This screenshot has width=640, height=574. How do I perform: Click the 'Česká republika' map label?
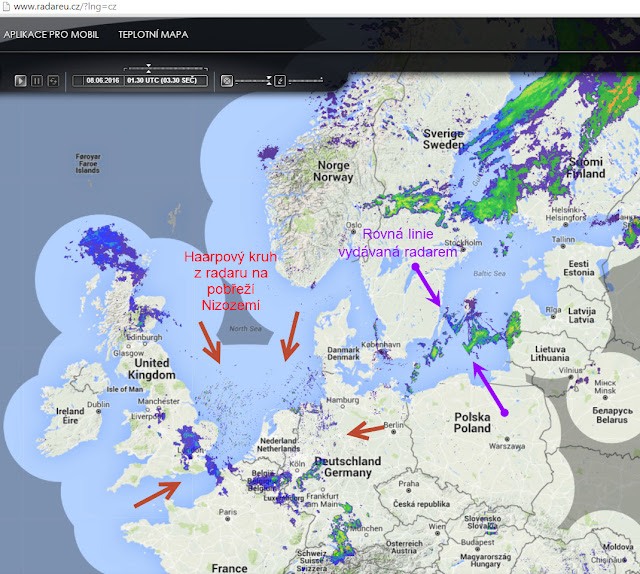422,504
